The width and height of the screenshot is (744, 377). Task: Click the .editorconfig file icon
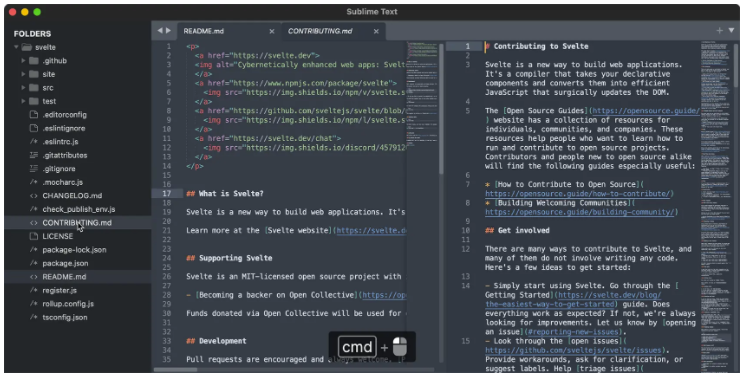34,115
